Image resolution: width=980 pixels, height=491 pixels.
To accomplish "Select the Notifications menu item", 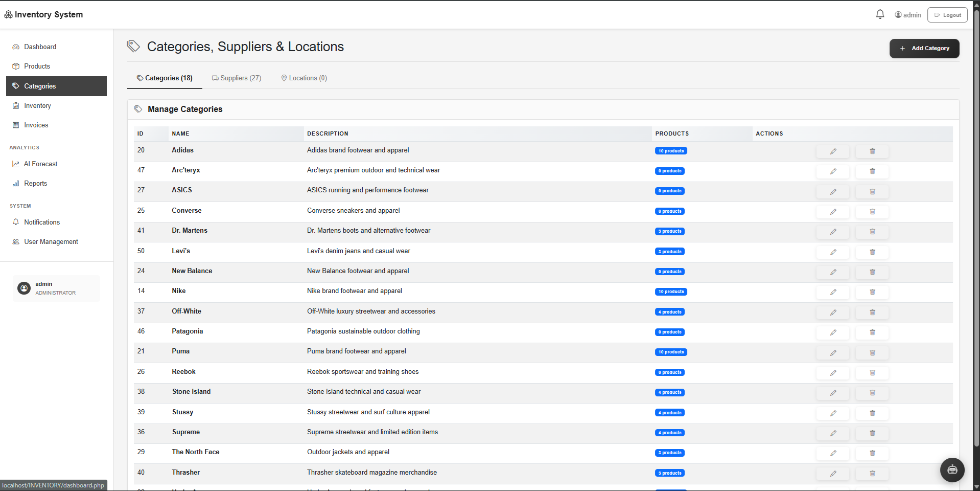I will tap(41, 222).
